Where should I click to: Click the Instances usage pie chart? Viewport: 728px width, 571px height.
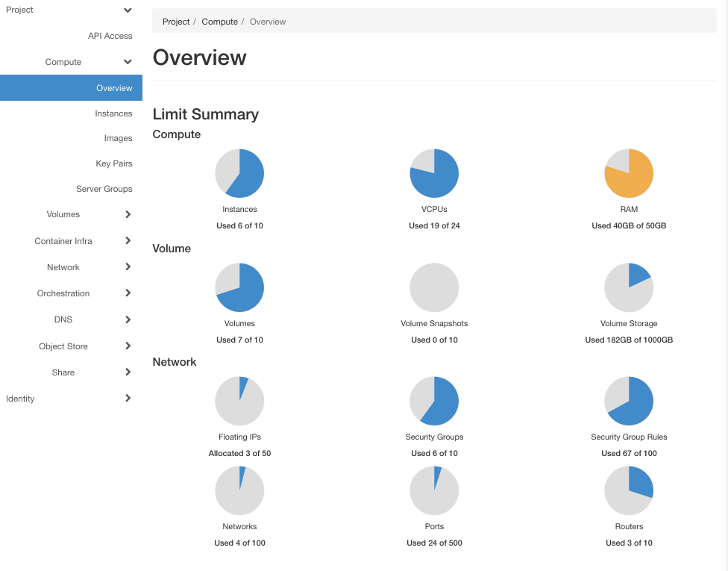point(239,173)
